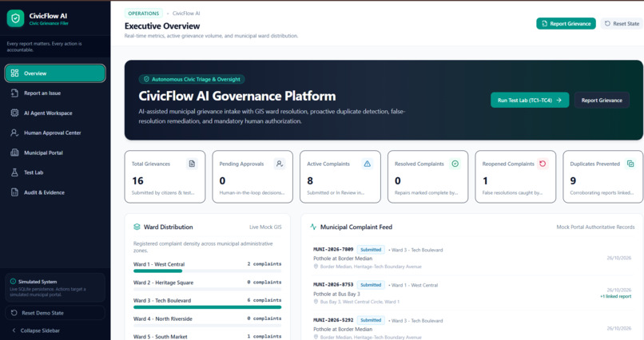Navigate to Municipal Portal
Screen dimensions: 644x340
(55, 152)
